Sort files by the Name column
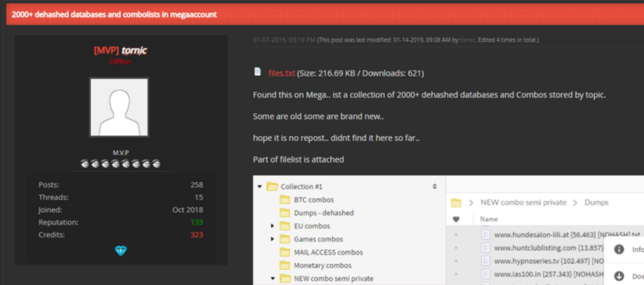Image resolution: width=644 pixels, height=285 pixels. pos(489,219)
